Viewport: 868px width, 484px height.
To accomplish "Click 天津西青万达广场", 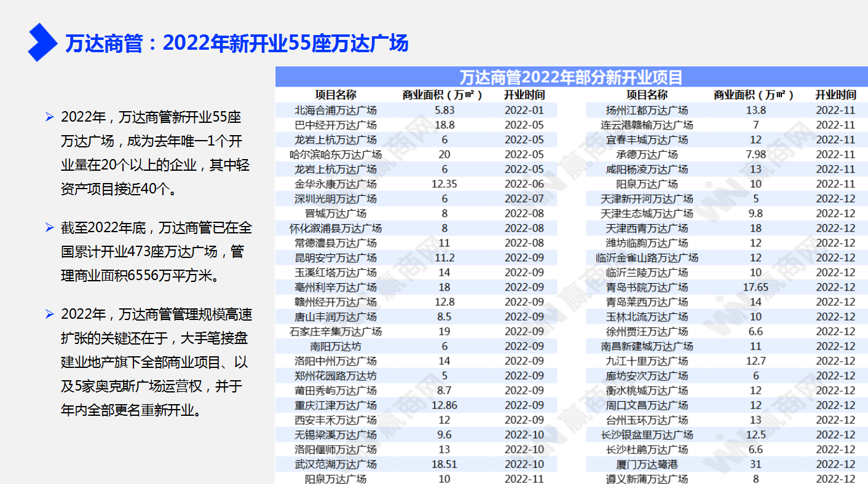I will (647, 228).
